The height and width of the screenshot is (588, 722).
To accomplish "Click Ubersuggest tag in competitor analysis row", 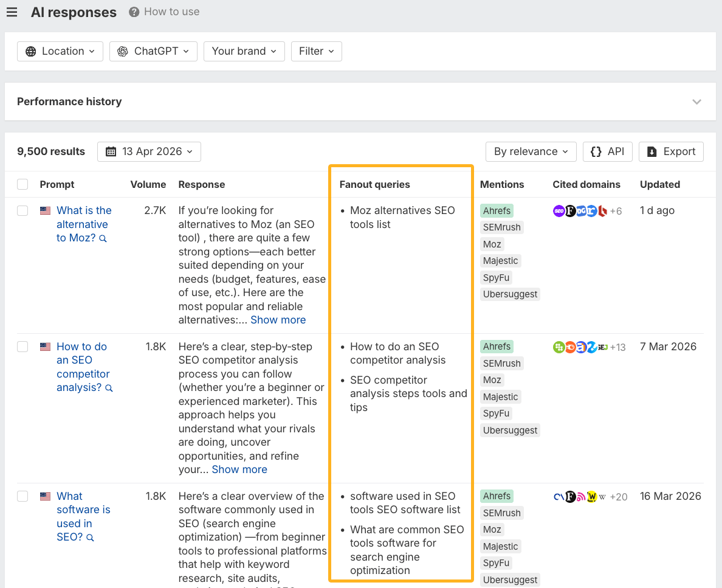I will (x=510, y=430).
